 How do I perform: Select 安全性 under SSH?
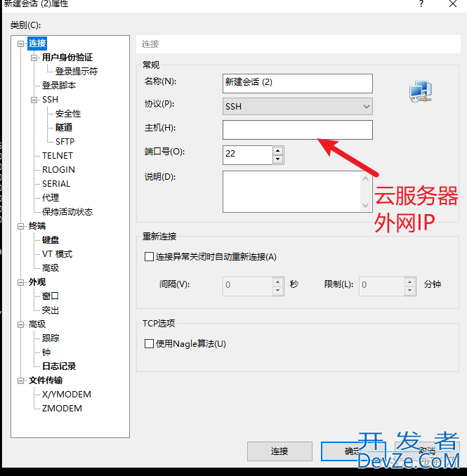[68, 114]
